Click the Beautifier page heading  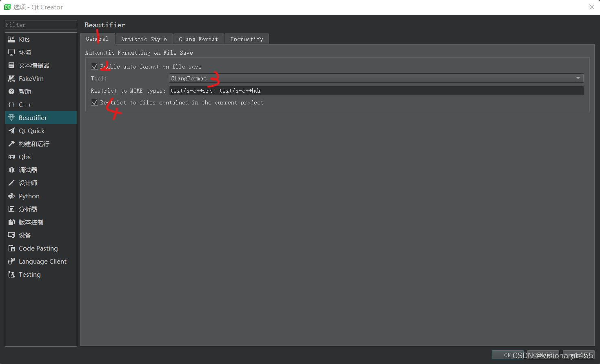click(x=105, y=25)
